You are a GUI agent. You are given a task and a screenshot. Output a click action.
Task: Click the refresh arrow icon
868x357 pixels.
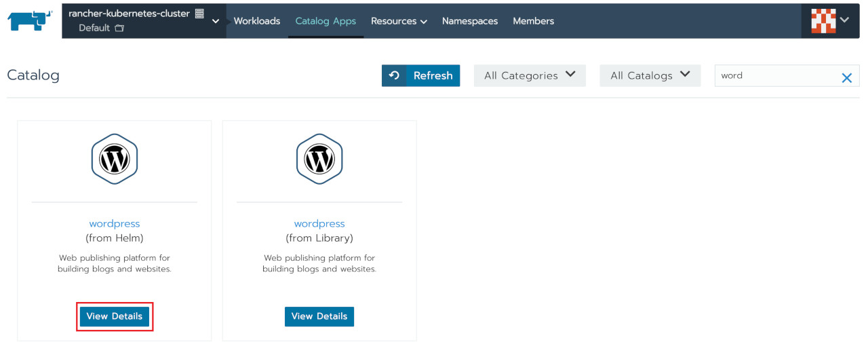point(394,76)
